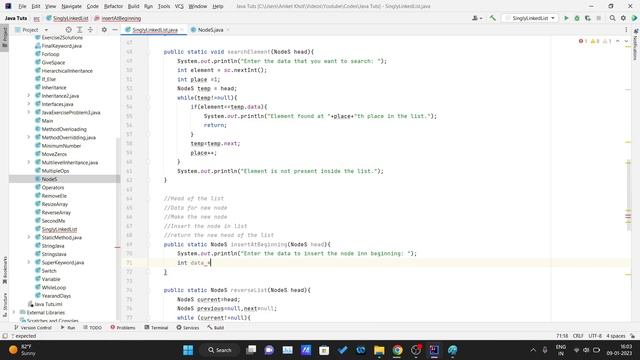Expand the SuperKeyword.java node
The height and width of the screenshot is (360, 640).
(x=29, y=262)
